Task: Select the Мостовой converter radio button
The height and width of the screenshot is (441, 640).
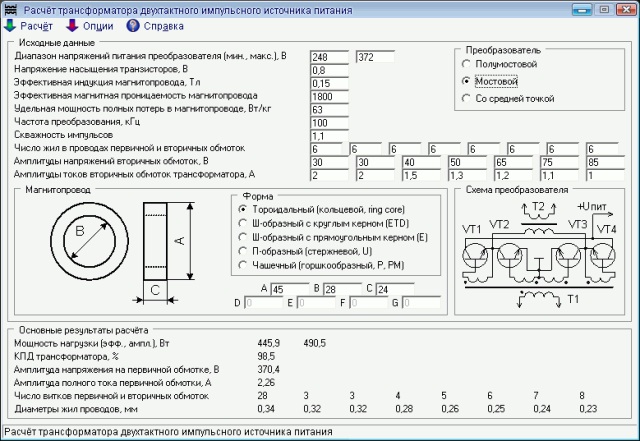Action: coord(466,81)
